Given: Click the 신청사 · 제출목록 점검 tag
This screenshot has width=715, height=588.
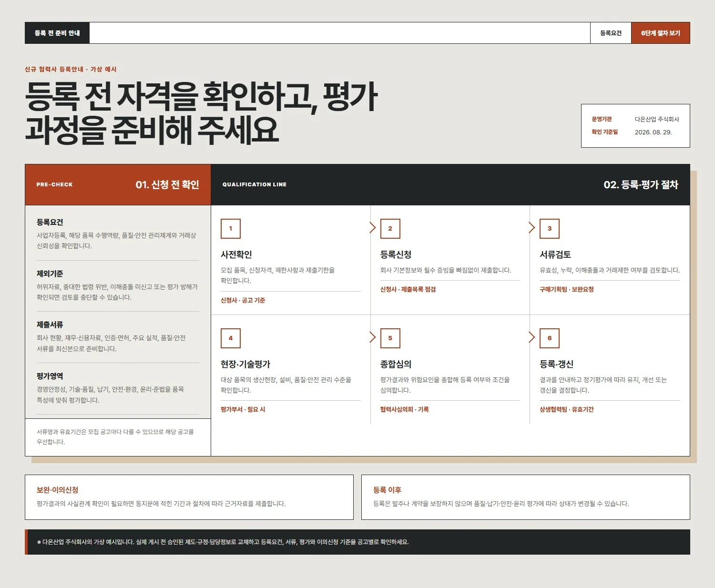Looking at the screenshot, I should point(408,289).
